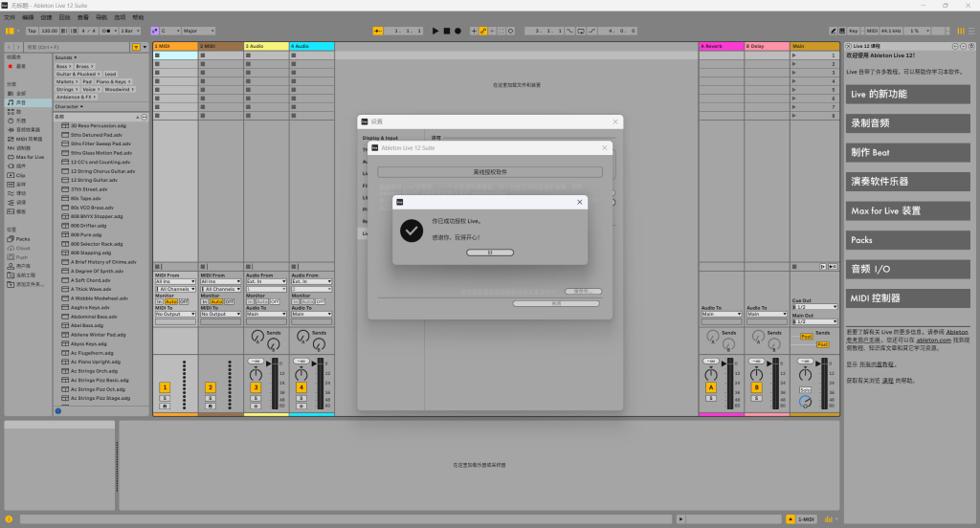Toggle the arrangement Loop switch
This screenshot has width=980, height=528.
pos(581,31)
